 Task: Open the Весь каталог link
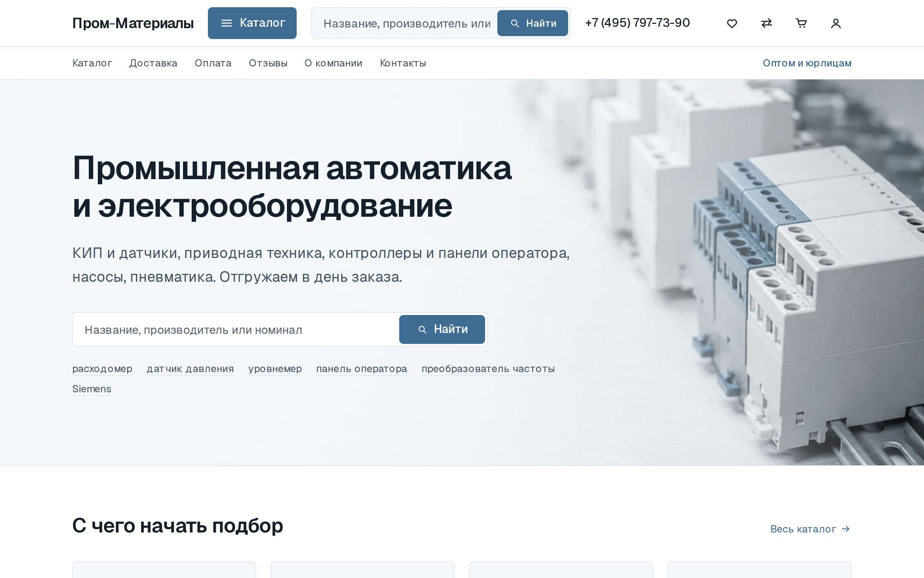pyautogui.click(x=810, y=529)
